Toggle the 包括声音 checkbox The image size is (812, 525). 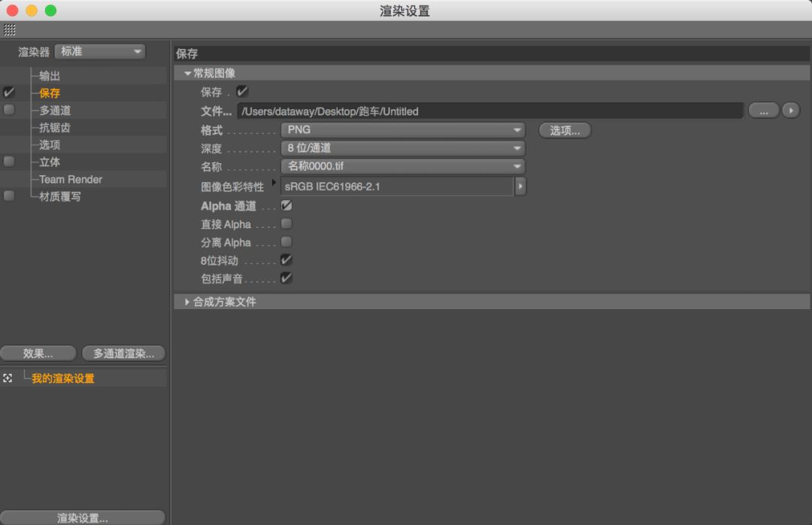286,278
